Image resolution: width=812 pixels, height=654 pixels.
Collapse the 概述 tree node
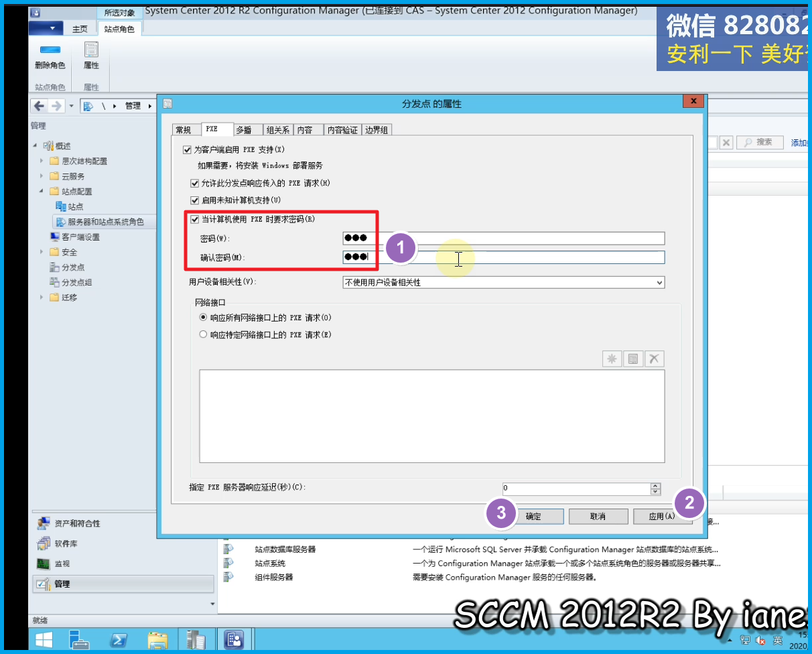point(36,145)
